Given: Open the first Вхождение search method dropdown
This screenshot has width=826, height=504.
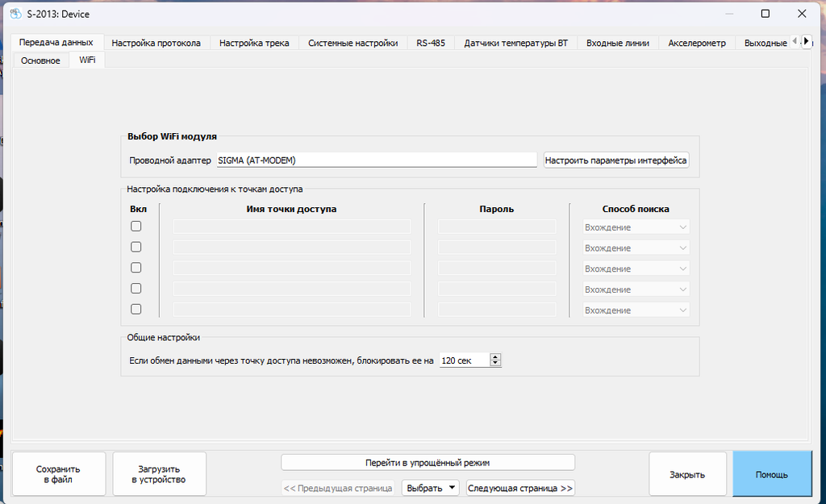Looking at the screenshot, I should coord(636,227).
